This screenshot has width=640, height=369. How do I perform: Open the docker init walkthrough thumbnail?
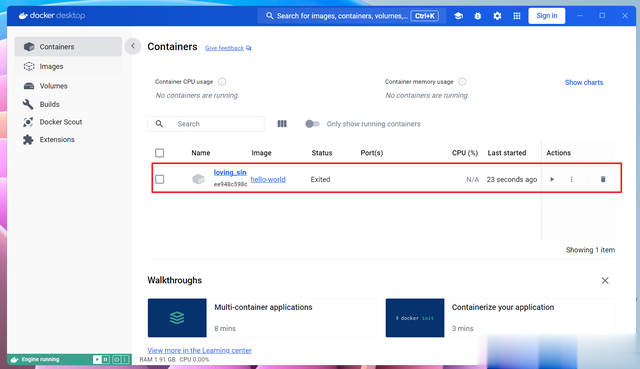tap(415, 318)
